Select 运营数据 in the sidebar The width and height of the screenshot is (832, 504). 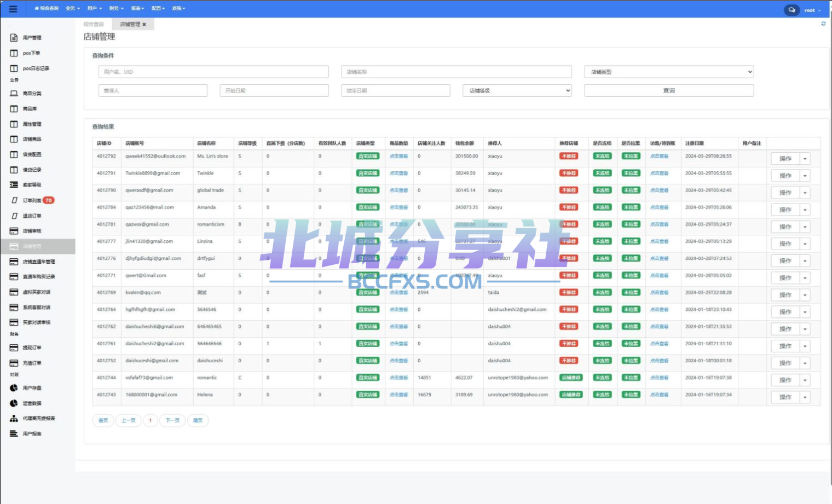(32, 403)
